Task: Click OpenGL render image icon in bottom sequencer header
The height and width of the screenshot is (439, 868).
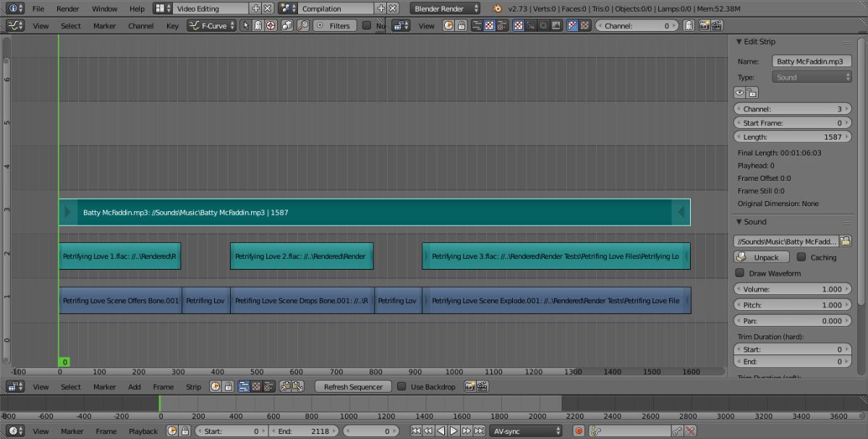Action: [x=469, y=387]
